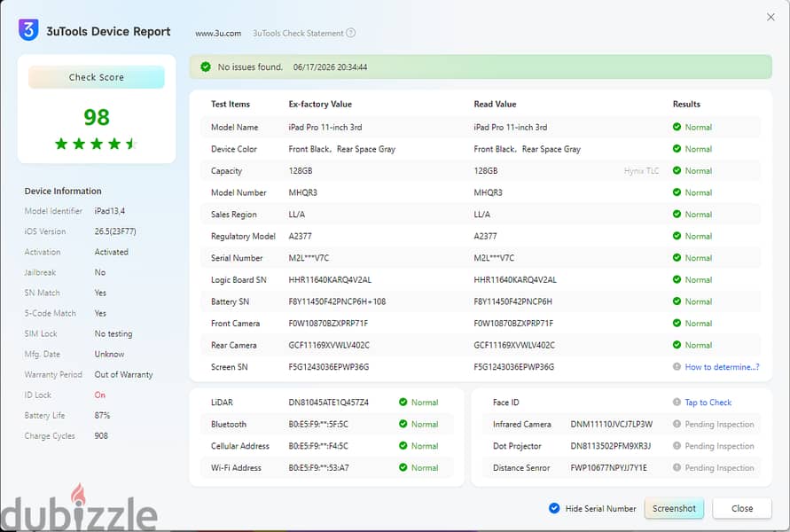Select iOS Version value 26.5(23F77)
Viewport: 790px width, 532px height.
point(115,231)
